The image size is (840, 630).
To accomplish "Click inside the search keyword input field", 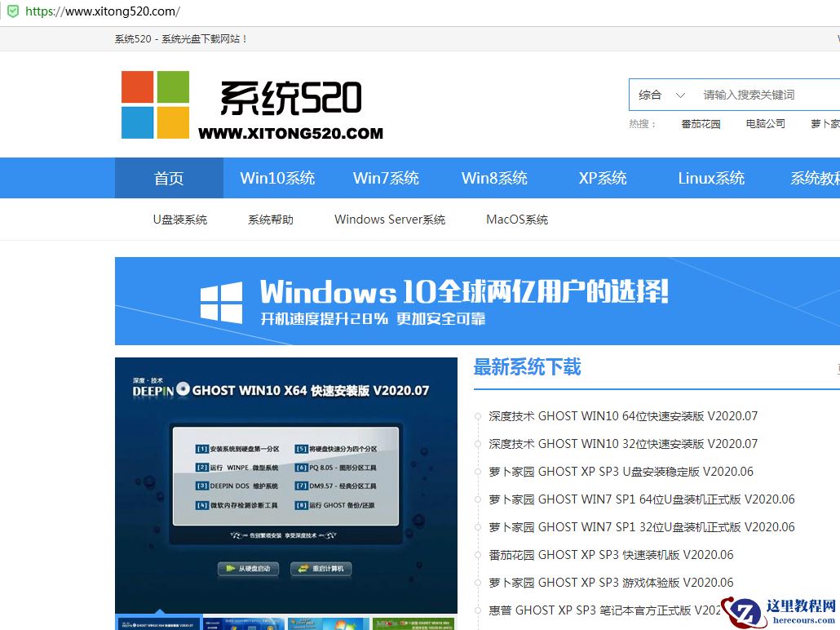I will [758, 94].
